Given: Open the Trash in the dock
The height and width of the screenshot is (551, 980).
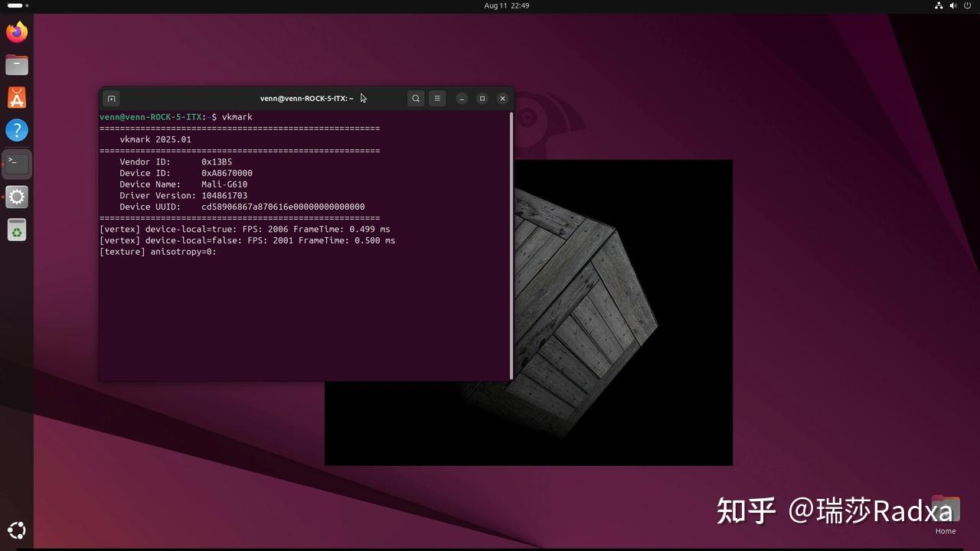Looking at the screenshot, I should pyautogui.click(x=17, y=230).
